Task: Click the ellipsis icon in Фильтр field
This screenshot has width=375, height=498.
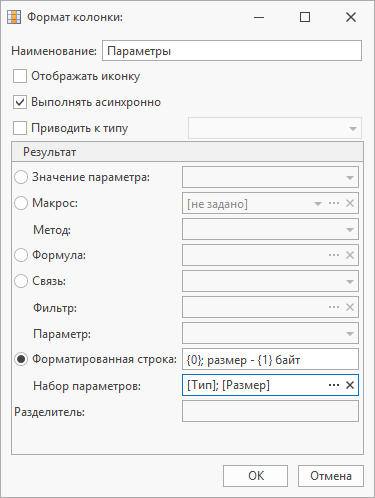Action: click(334, 307)
